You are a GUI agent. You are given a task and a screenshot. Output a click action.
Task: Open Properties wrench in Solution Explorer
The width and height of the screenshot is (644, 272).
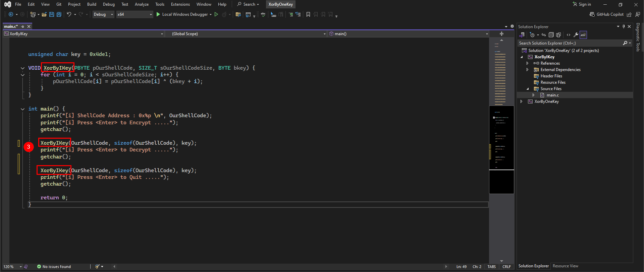(x=576, y=35)
